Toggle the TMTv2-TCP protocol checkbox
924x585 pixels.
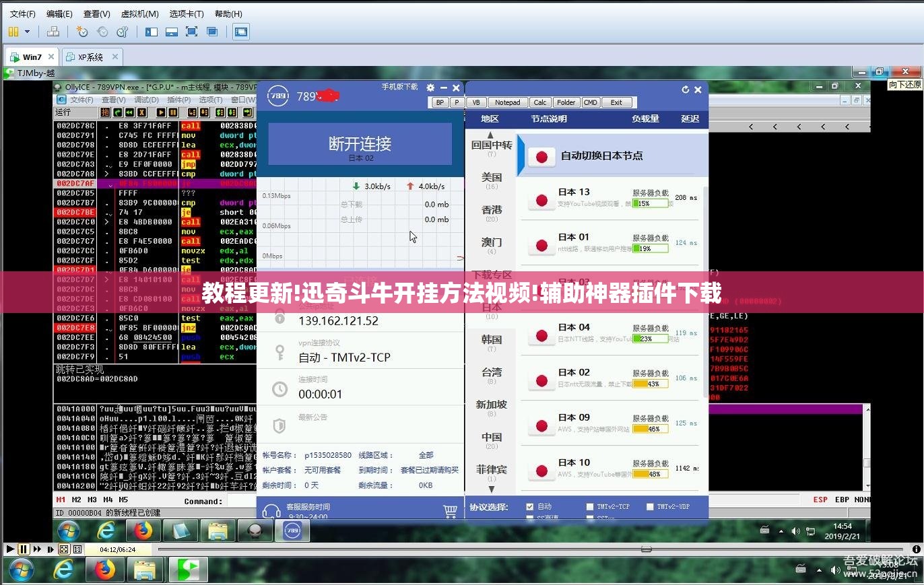pyautogui.click(x=590, y=506)
